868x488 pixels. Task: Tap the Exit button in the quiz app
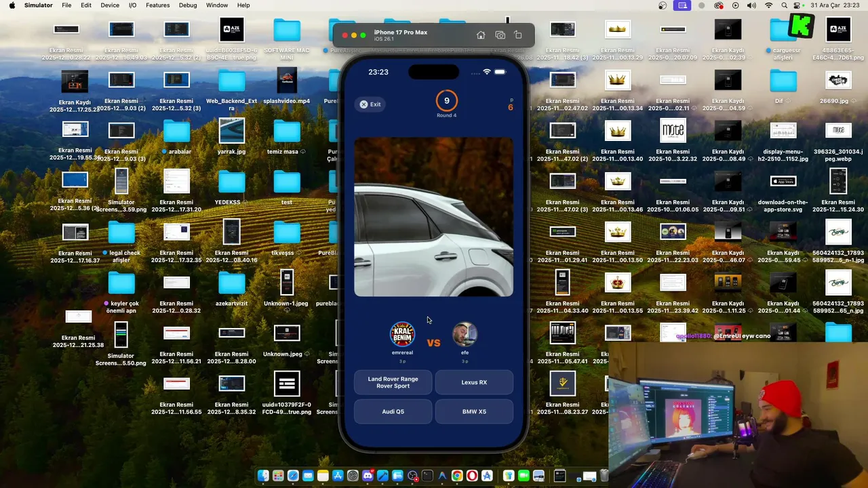tap(371, 104)
